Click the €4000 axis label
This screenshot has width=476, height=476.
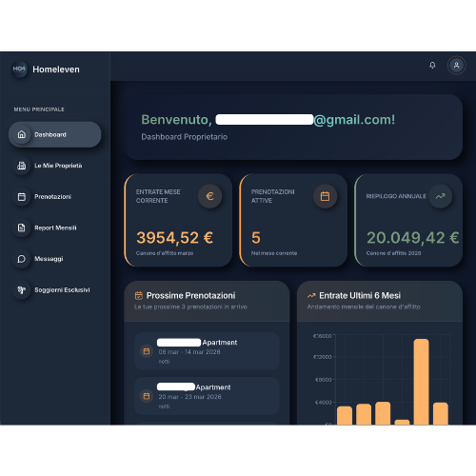[323, 403]
